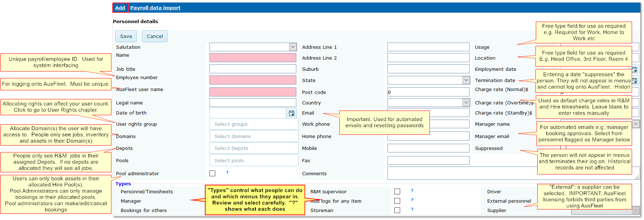644x220 pixels.
Task: Open the Termination date calendar picker
Action: [x=635, y=81]
